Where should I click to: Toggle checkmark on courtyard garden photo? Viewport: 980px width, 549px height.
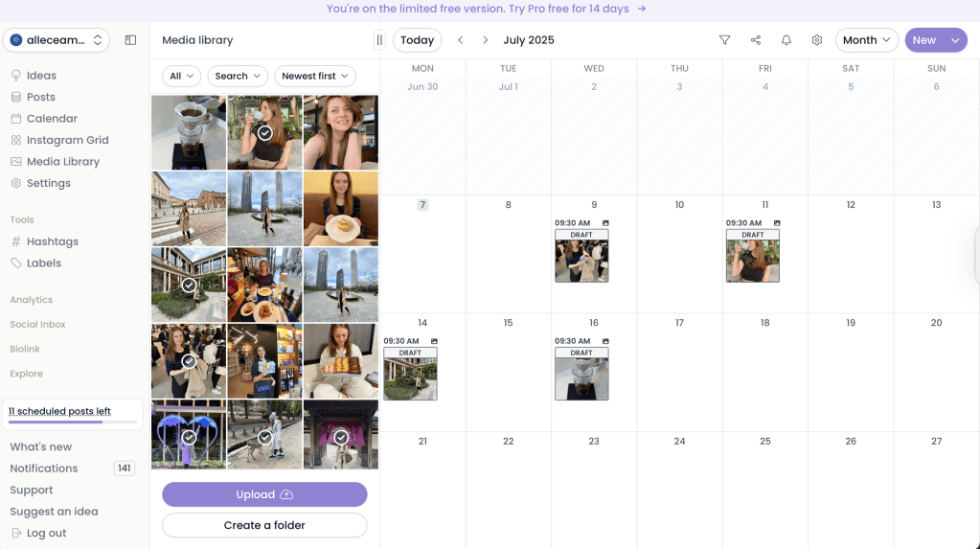point(189,286)
